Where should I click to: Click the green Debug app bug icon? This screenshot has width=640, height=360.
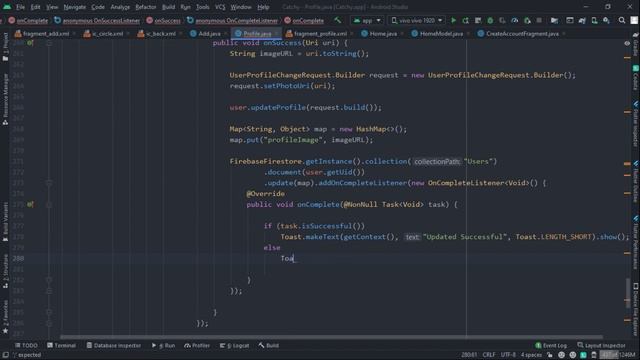[490, 20]
